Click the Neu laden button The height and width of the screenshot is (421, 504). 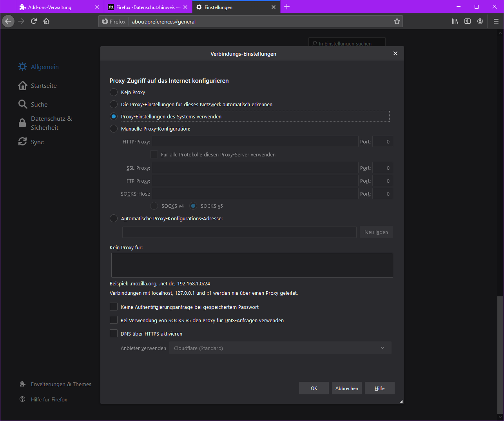coord(376,232)
